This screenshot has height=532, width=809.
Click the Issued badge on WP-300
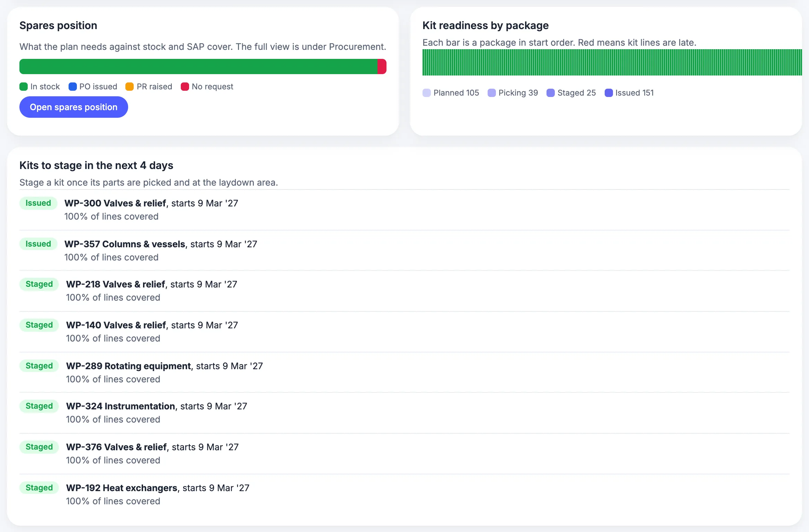tap(38, 203)
